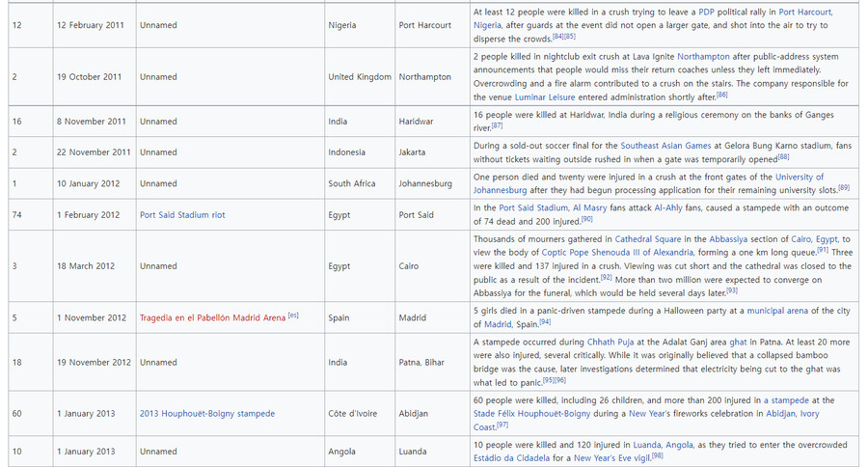The height and width of the screenshot is (467, 868).
Task: Click the New Year's Eve vigil link
Action: [x=611, y=458]
